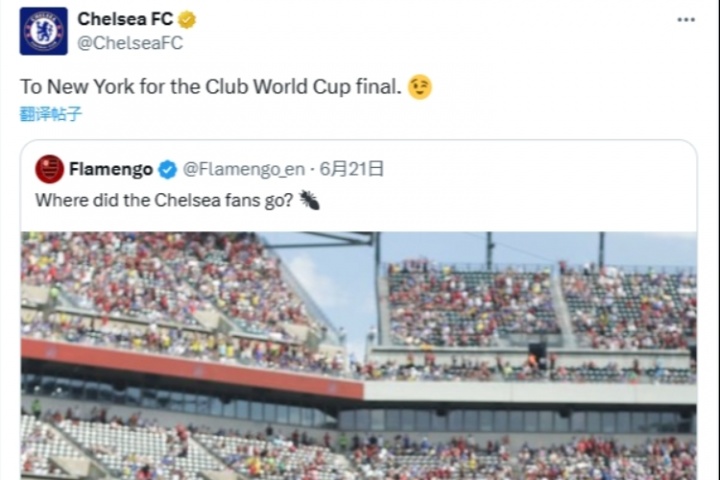Open the three-dot more options menu
Image resolution: width=720 pixels, height=480 pixels.
[685, 20]
